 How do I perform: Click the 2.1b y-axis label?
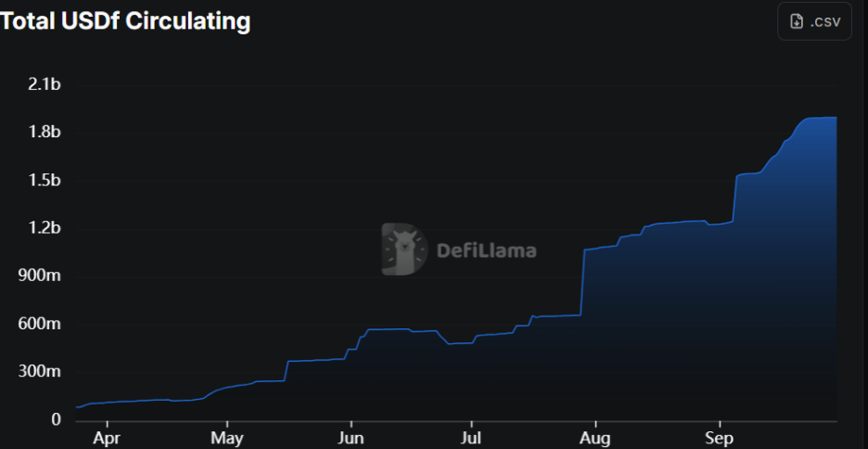tap(45, 84)
